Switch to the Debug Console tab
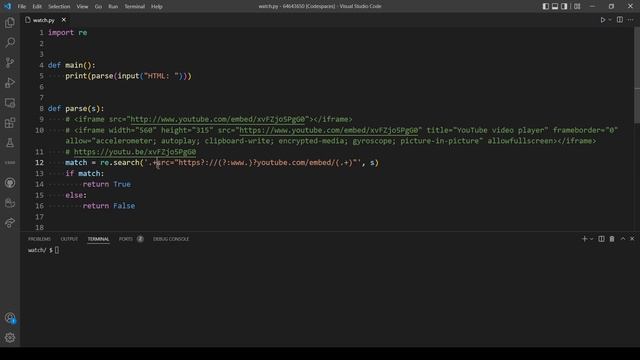 click(171, 239)
